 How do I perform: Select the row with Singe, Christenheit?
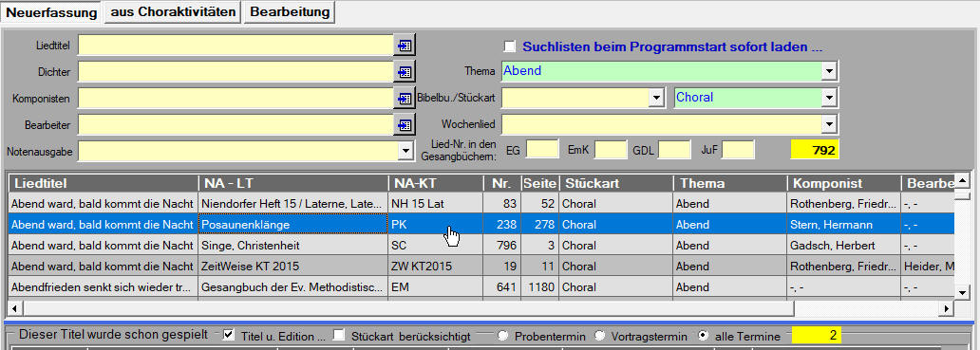click(481, 246)
